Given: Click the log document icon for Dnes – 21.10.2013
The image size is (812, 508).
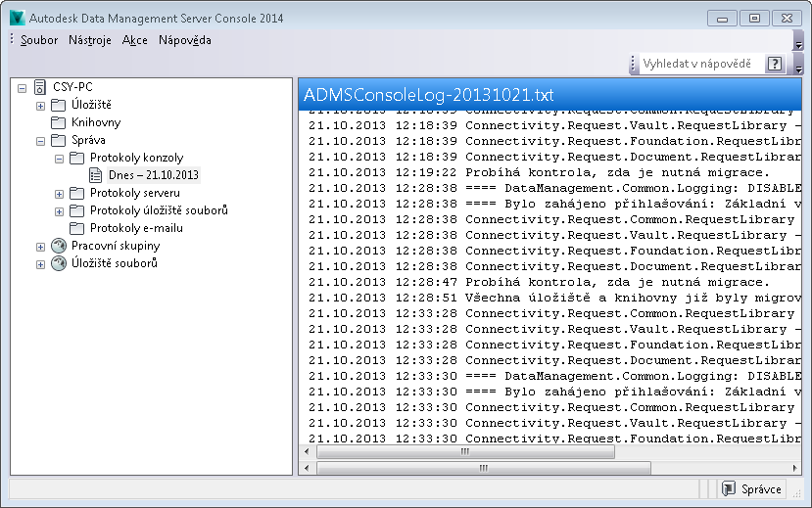Looking at the screenshot, I should pyautogui.click(x=95, y=175).
